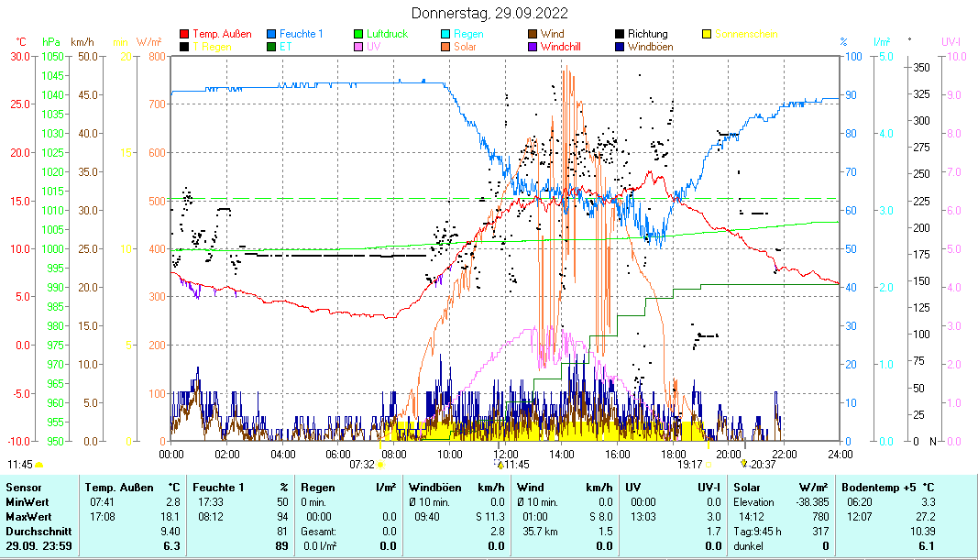978x560 pixels.
Task: Click the orange Solar legend square
Action: pyautogui.click(x=445, y=46)
